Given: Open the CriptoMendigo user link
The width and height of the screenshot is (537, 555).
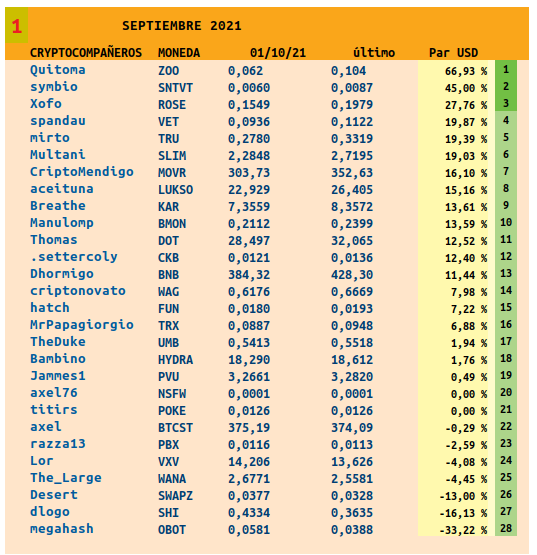Looking at the screenshot, I should (x=82, y=172).
